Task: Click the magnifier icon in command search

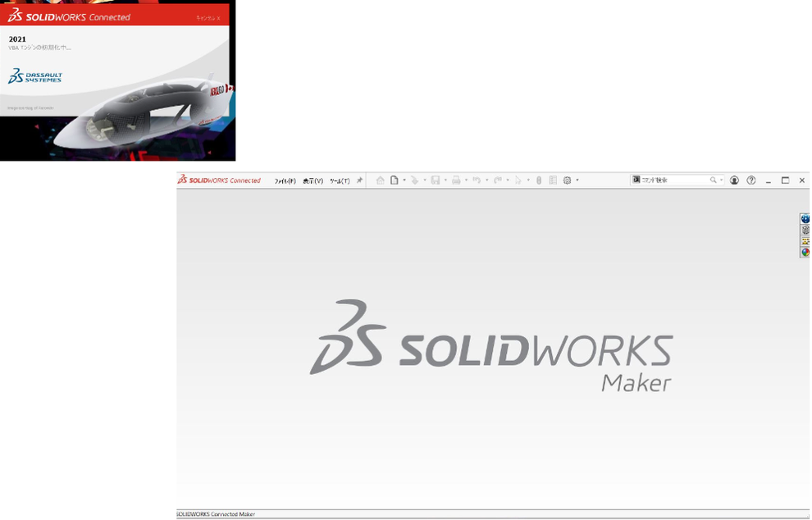Action: [x=713, y=180]
